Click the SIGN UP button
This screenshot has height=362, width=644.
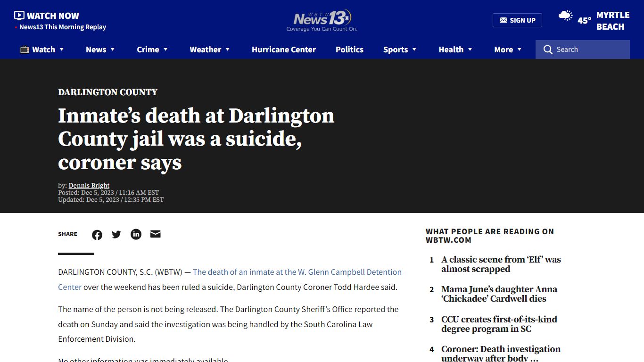coord(517,20)
